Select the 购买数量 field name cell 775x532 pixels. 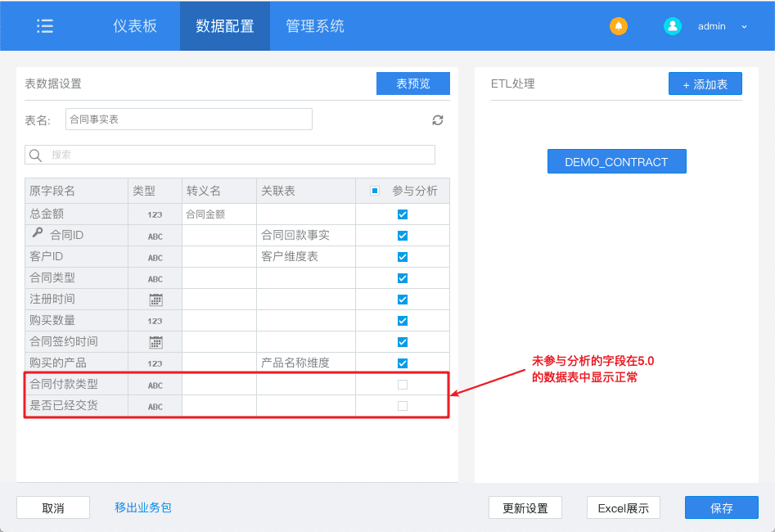77,320
